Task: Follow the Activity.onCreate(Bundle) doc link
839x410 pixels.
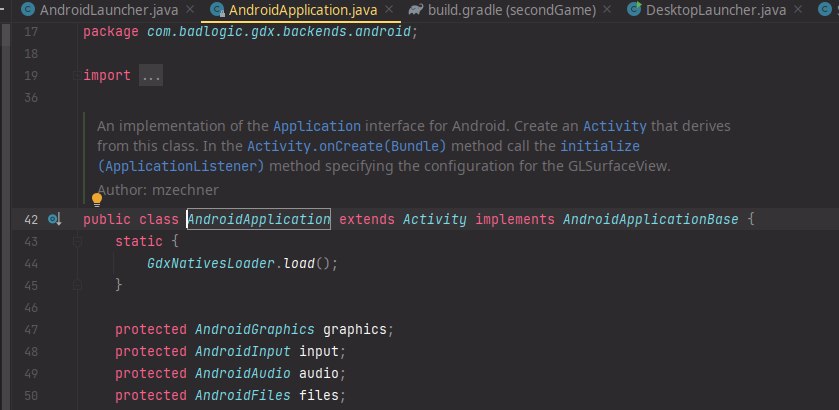Action: coord(346,146)
